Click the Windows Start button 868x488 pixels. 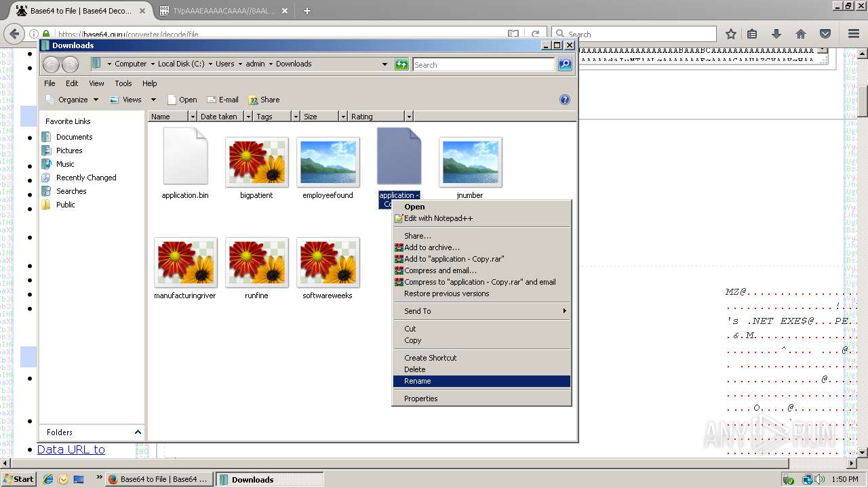tap(18, 479)
